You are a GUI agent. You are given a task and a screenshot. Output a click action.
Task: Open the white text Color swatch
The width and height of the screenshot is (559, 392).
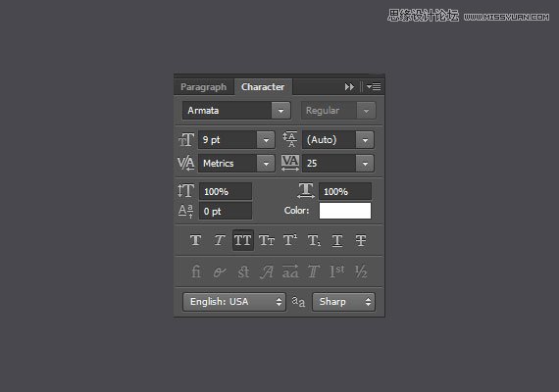tap(345, 211)
